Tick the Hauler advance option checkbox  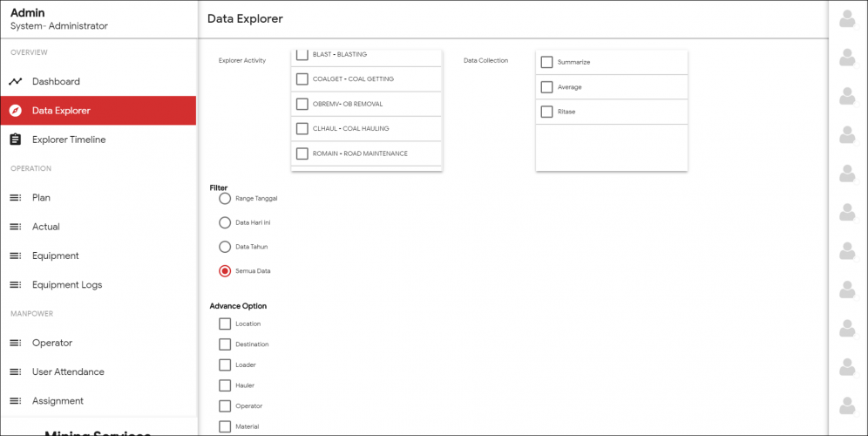(225, 385)
